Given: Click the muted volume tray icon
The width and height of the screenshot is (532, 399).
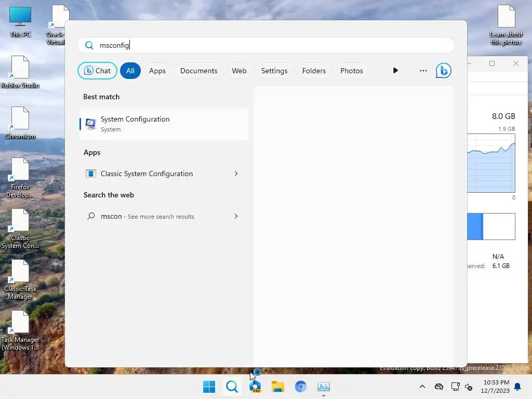Looking at the screenshot, I should pos(469,387).
